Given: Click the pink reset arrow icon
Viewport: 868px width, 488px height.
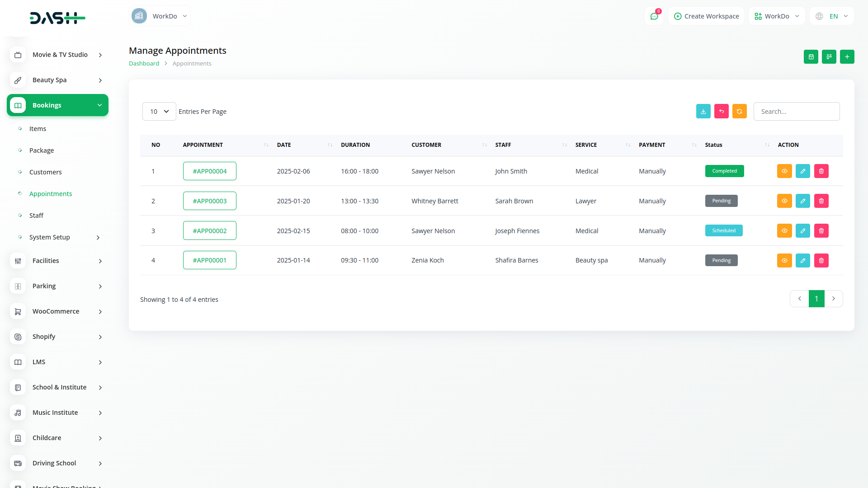Looking at the screenshot, I should pos(721,112).
